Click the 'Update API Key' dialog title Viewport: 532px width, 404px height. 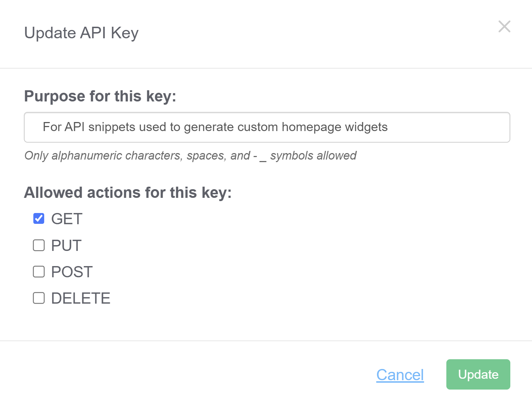[x=81, y=33]
